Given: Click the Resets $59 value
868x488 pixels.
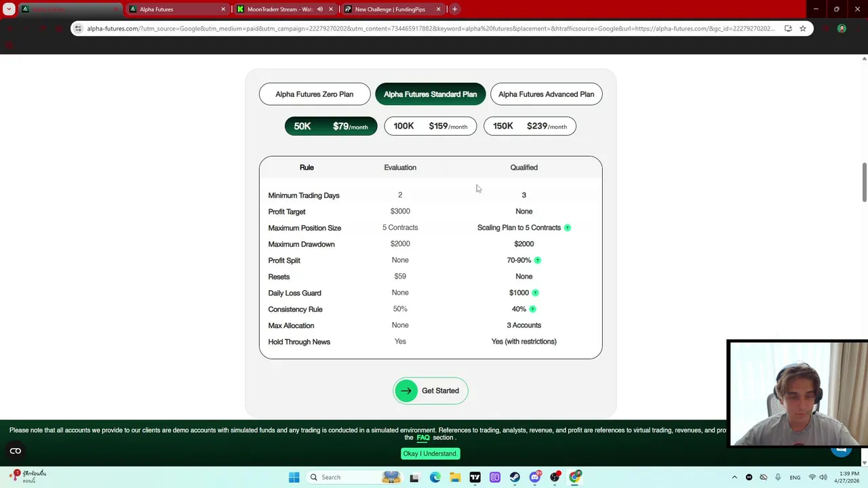Looking at the screenshot, I should [x=400, y=277].
